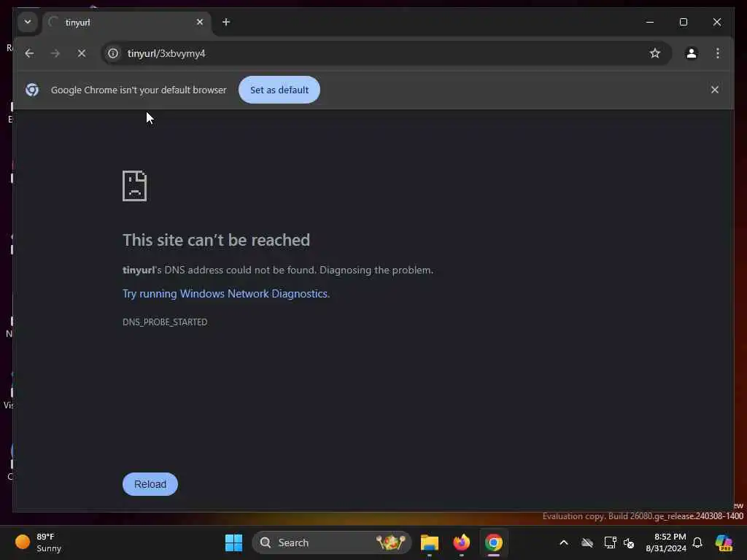The width and height of the screenshot is (747, 560).
Task: Click the forward navigation arrow
Action: point(55,53)
